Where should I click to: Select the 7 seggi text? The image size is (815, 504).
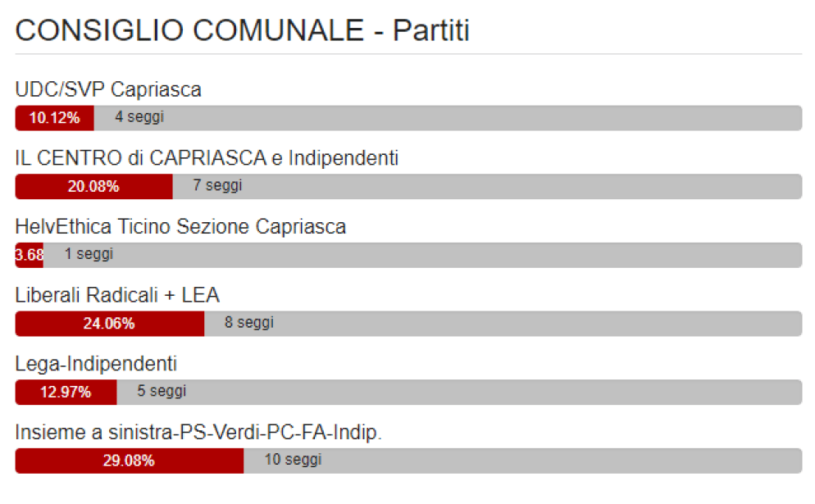[x=217, y=185]
